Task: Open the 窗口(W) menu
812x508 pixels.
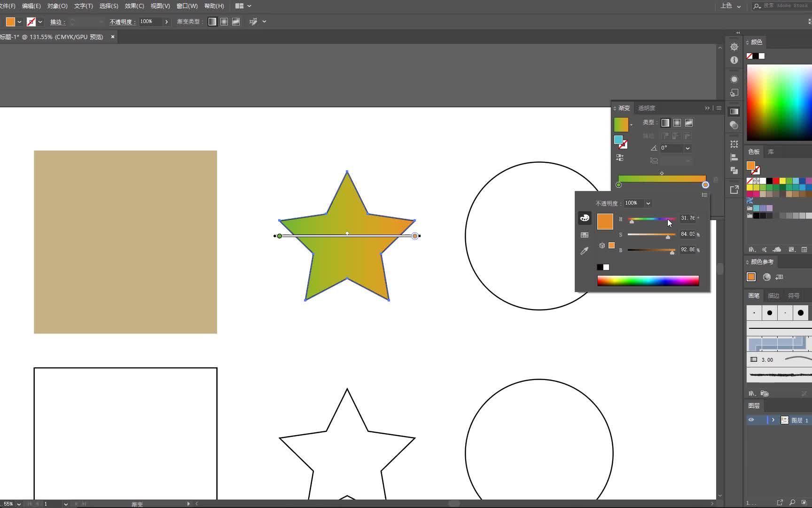Action: pyautogui.click(x=187, y=6)
